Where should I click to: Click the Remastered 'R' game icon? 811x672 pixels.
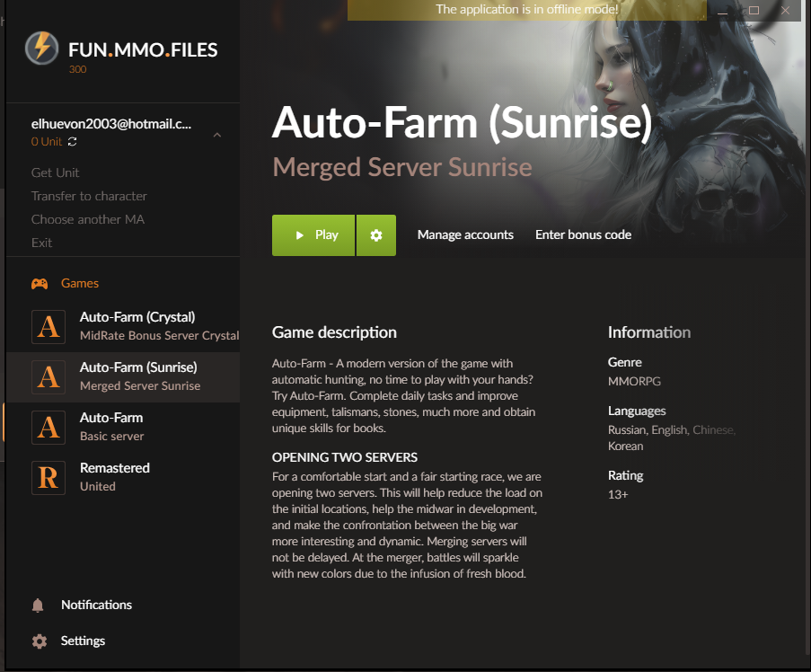click(48, 477)
